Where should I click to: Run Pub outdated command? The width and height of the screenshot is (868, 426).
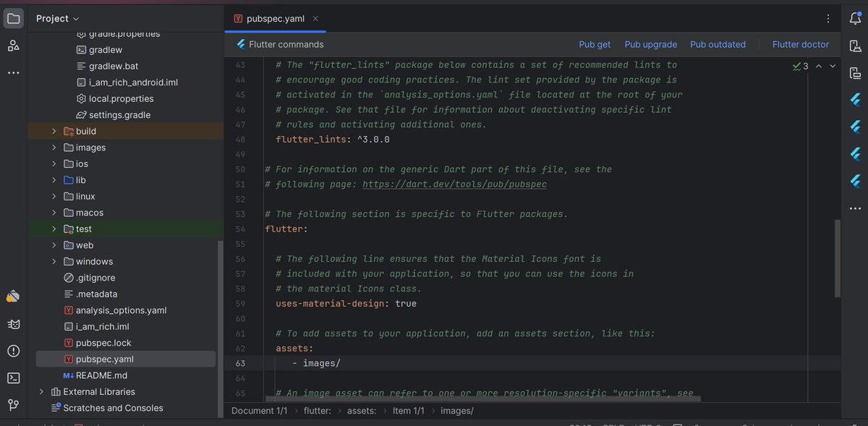click(718, 45)
